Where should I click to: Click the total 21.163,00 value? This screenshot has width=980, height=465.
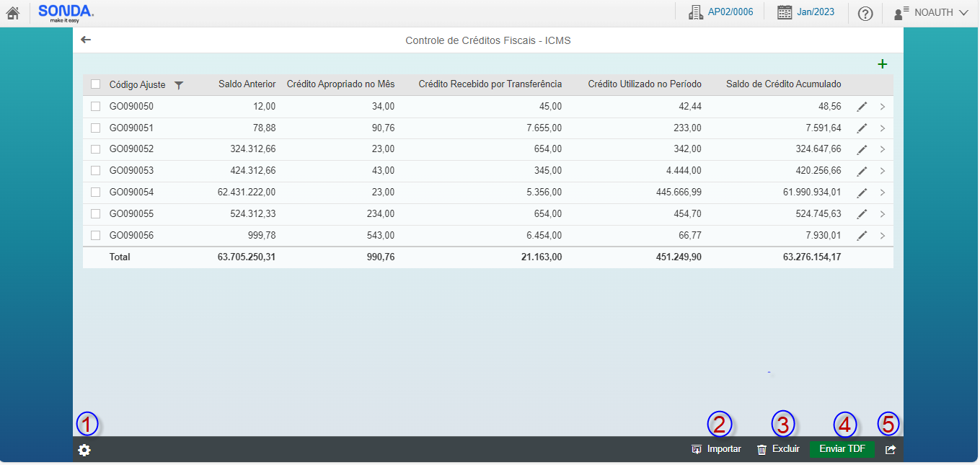pos(542,257)
